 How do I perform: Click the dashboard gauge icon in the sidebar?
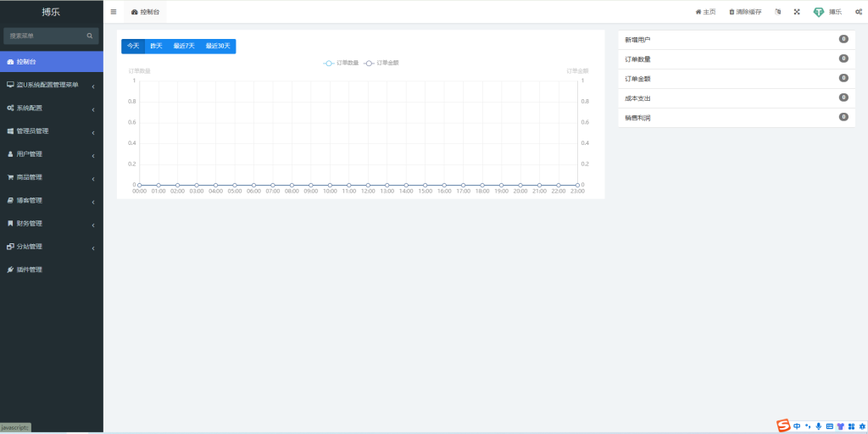[10, 62]
